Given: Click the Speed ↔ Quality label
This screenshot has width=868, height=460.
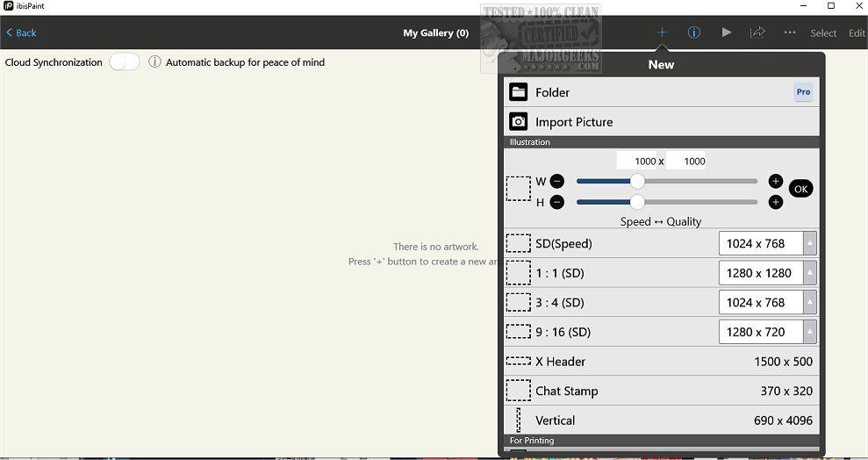Looking at the screenshot, I should (660, 221).
